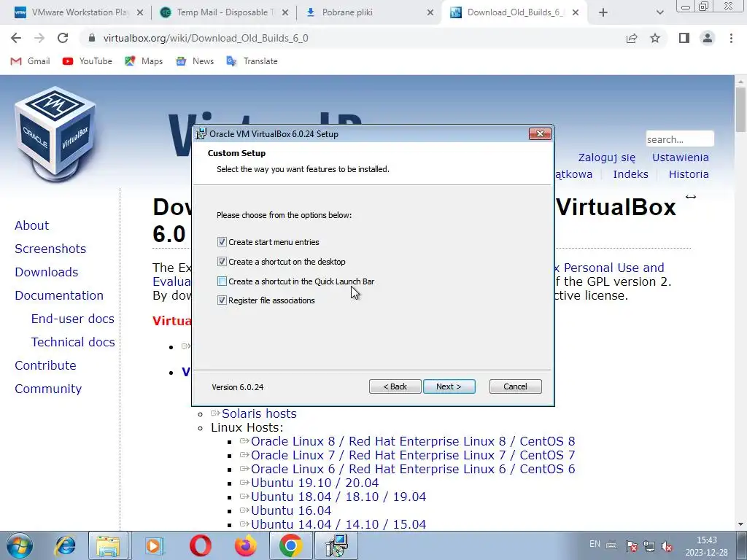
Task: Open the Screenshots sidebar link
Action: 50,249
